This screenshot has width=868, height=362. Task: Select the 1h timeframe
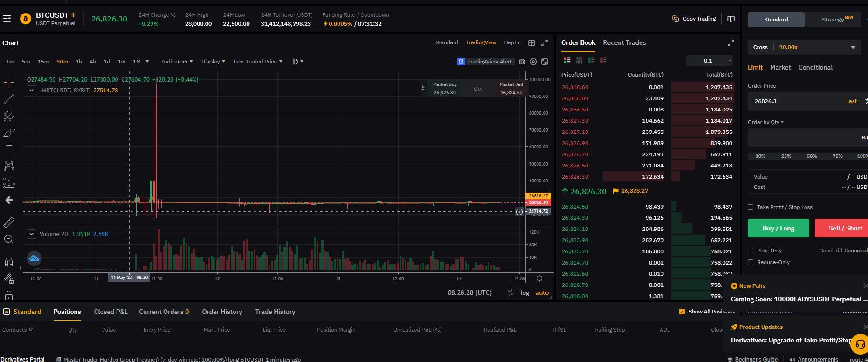(79, 62)
